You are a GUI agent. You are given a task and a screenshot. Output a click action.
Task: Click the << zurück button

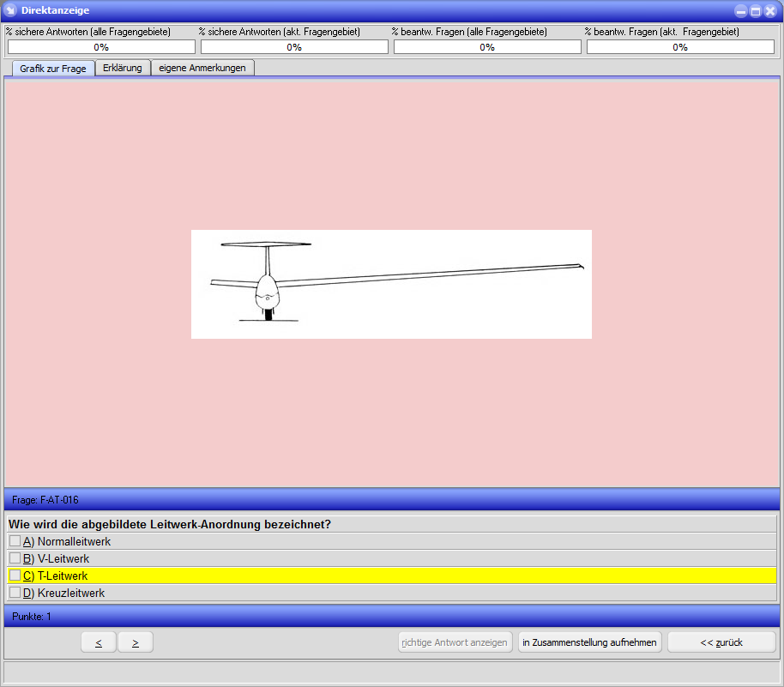click(x=721, y=642)
